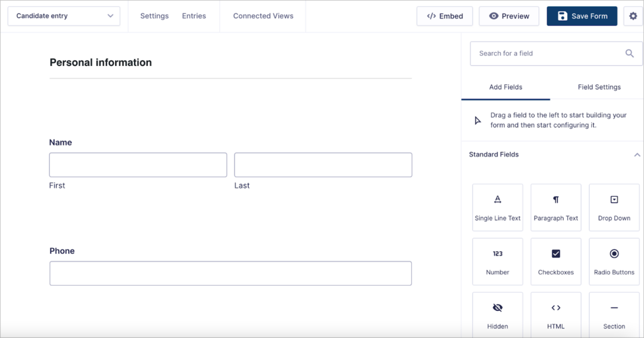The image size is (644, 338).
Task: Open form settings gear icon
Action: point(633,16)
